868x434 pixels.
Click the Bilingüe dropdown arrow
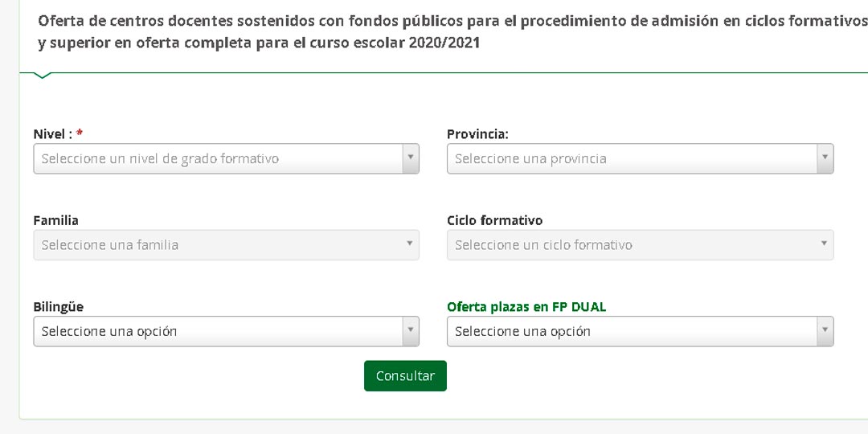click(x=411, y=331)
